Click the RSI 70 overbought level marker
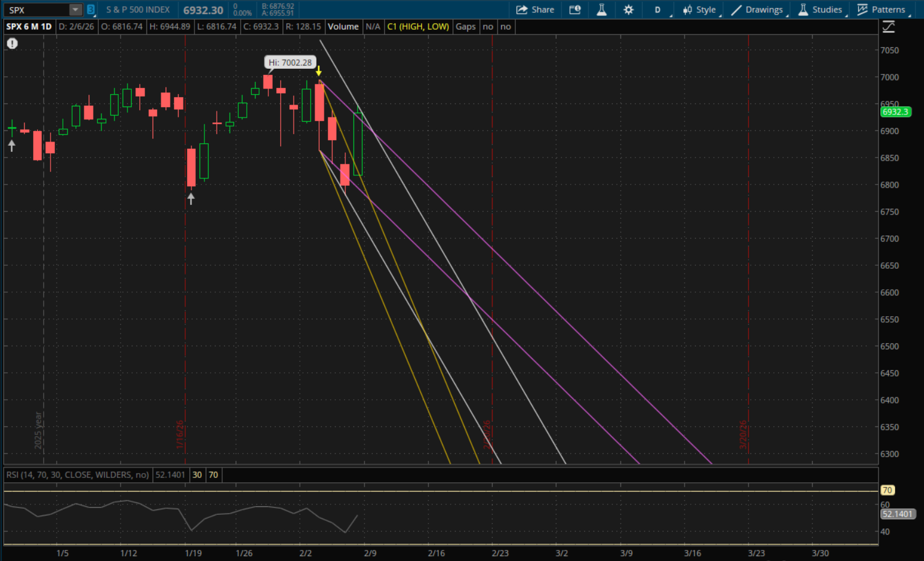The width and height of the screenshot is (924, 561). [887, 490]
